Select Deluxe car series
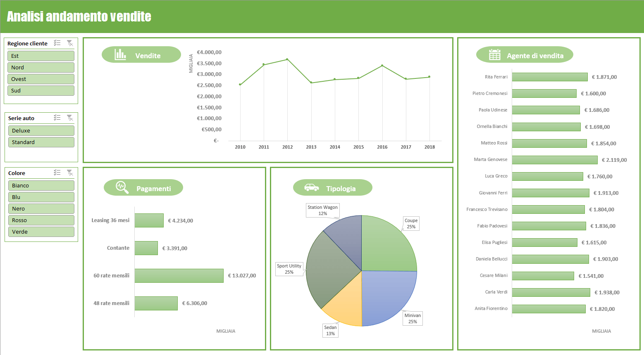 (x=41, y=130)
